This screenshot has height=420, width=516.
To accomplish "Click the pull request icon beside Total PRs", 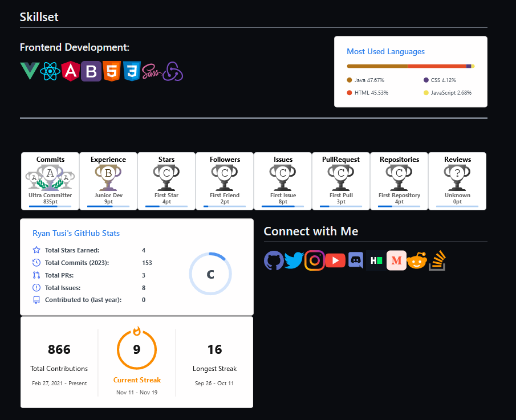I will 36,275.
